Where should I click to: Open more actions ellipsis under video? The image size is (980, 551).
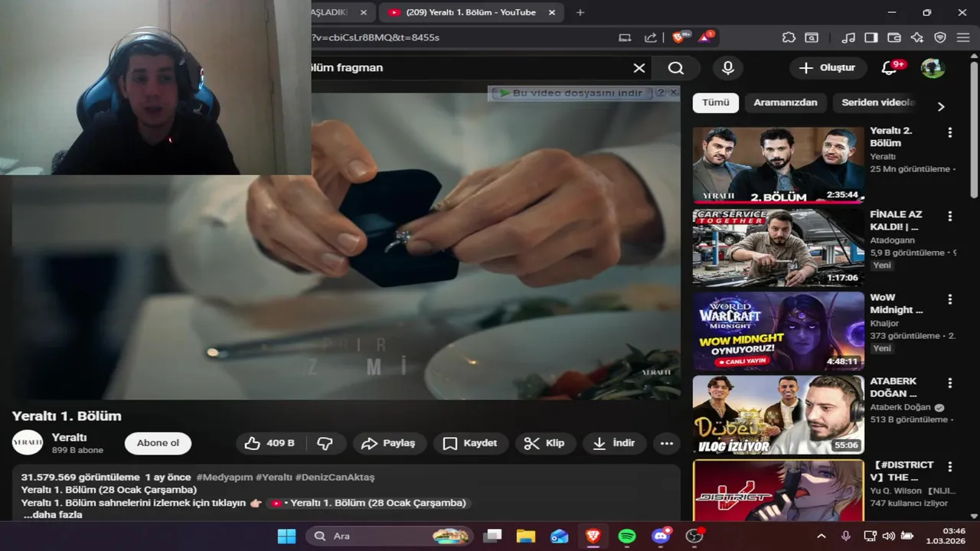click(x=667, y=443)
